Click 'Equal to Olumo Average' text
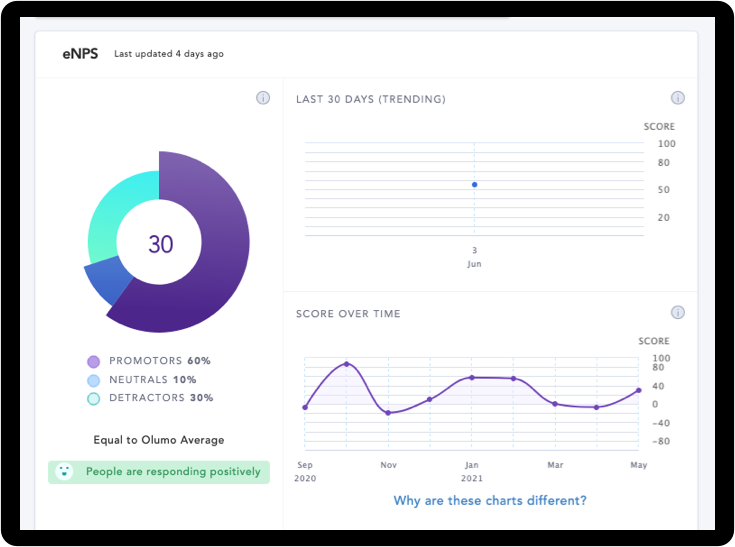 (x=159, y=440)
